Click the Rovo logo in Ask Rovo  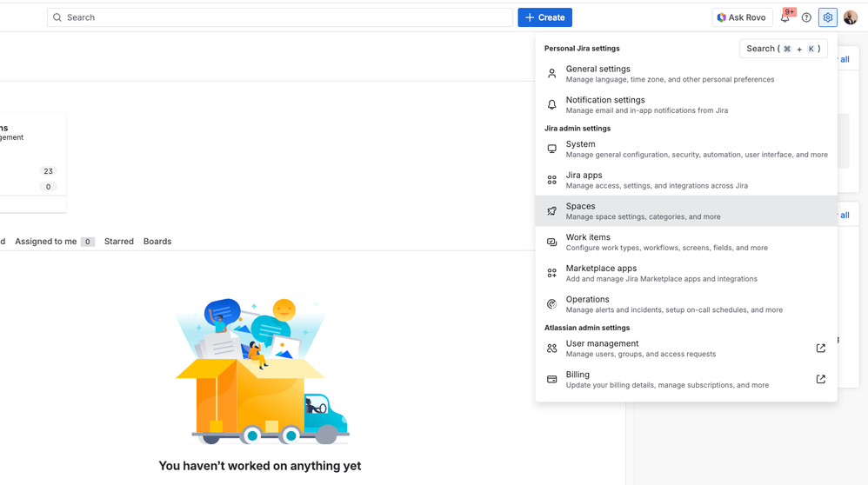721,17
